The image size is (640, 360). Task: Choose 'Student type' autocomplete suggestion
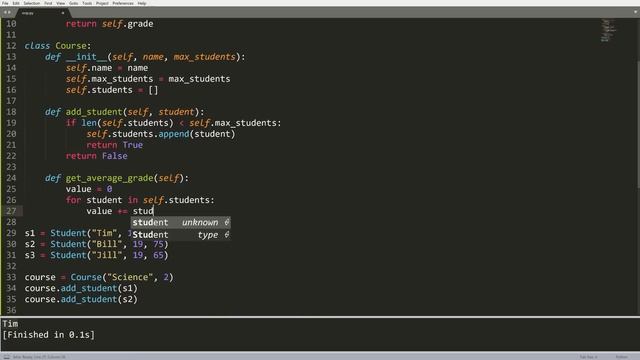coord(181,235)
